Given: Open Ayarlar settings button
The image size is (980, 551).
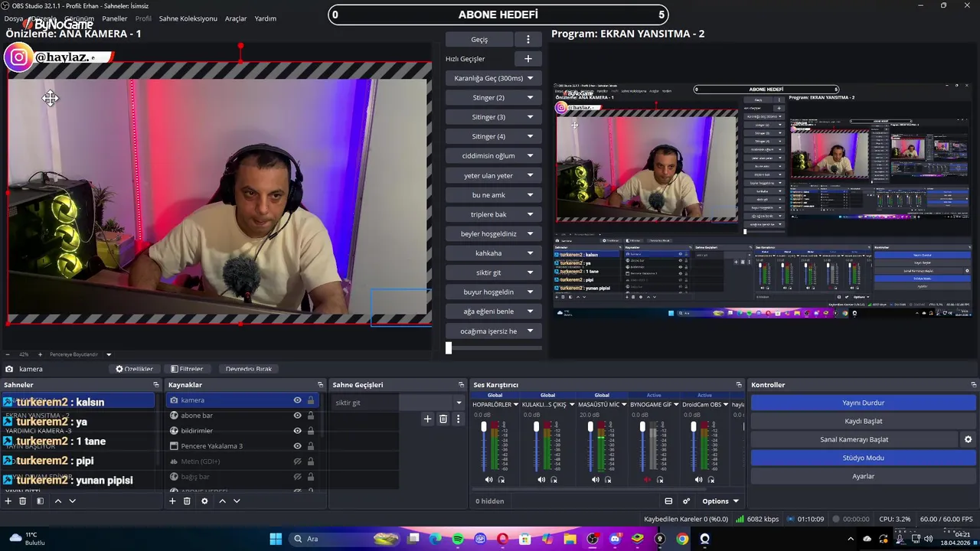Looking at the screenshot, I should [863, 476].
